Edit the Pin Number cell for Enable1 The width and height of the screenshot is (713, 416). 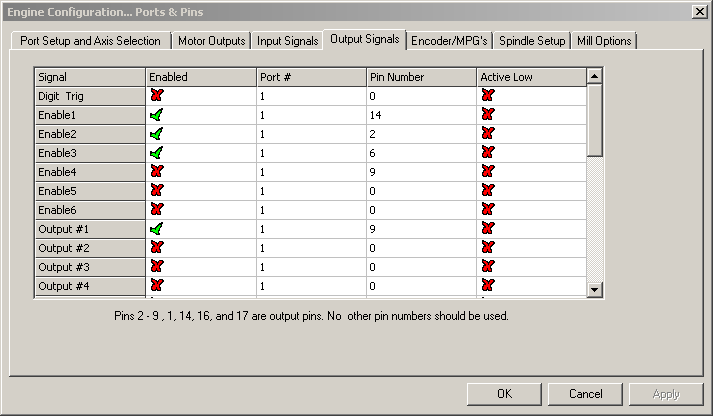[x=420, y=115]
